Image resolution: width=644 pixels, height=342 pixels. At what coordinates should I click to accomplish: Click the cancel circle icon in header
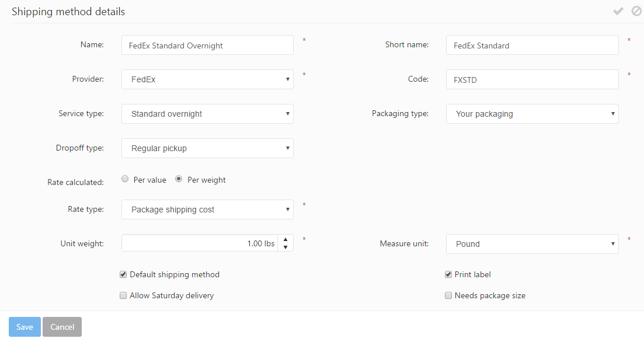coord(636,11)
